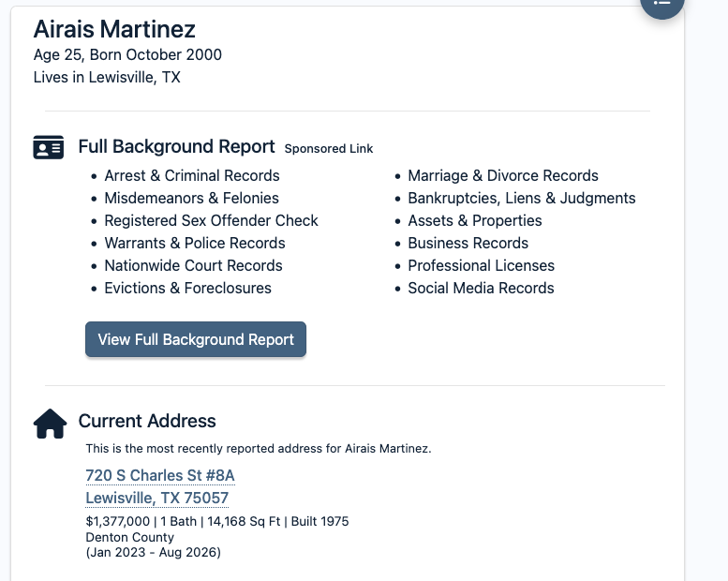Click the Airais Martinez name heading

[x=114, y=29]
